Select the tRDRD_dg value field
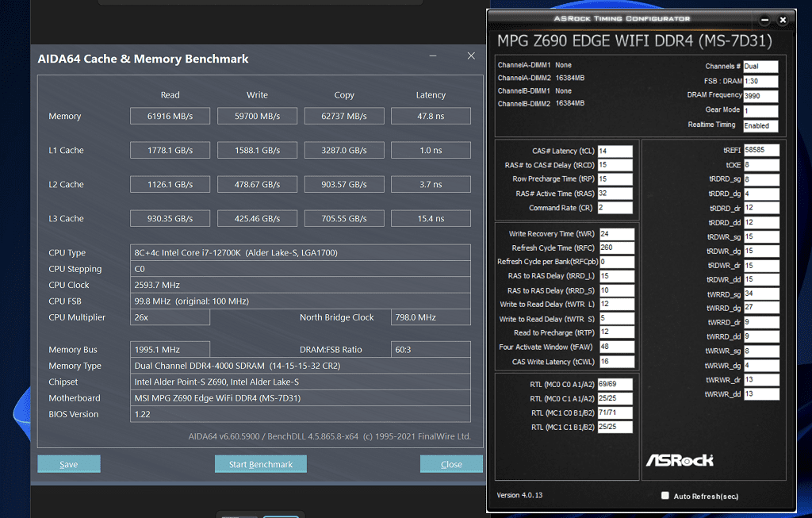The image size is (812, 518). click(761, 194)
